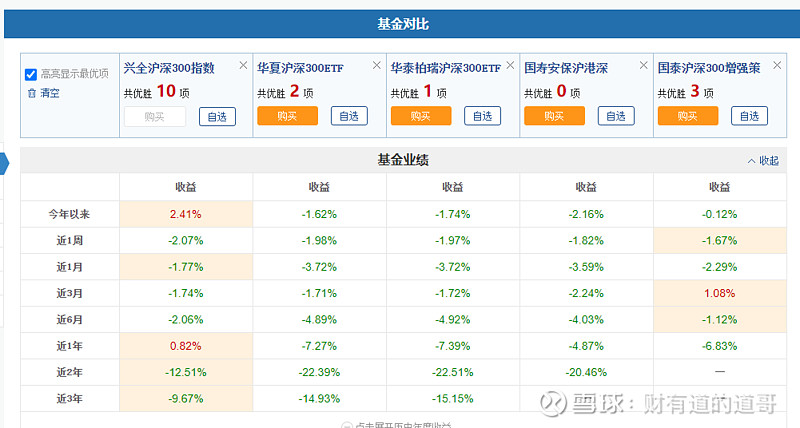Select the 近1年 row label
This screenshot has height=428, width=800.
(69, 346)
